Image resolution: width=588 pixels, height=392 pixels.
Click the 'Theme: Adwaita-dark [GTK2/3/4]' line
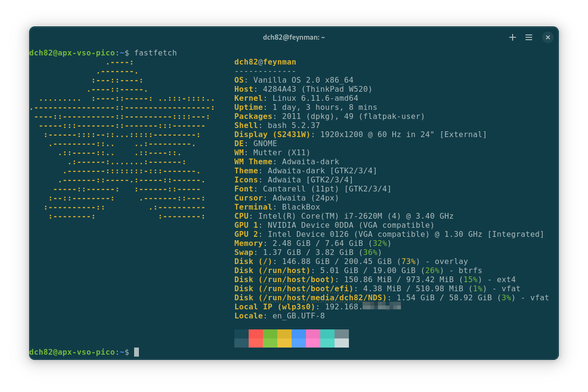pyautogui.click(x=306, y=171)
